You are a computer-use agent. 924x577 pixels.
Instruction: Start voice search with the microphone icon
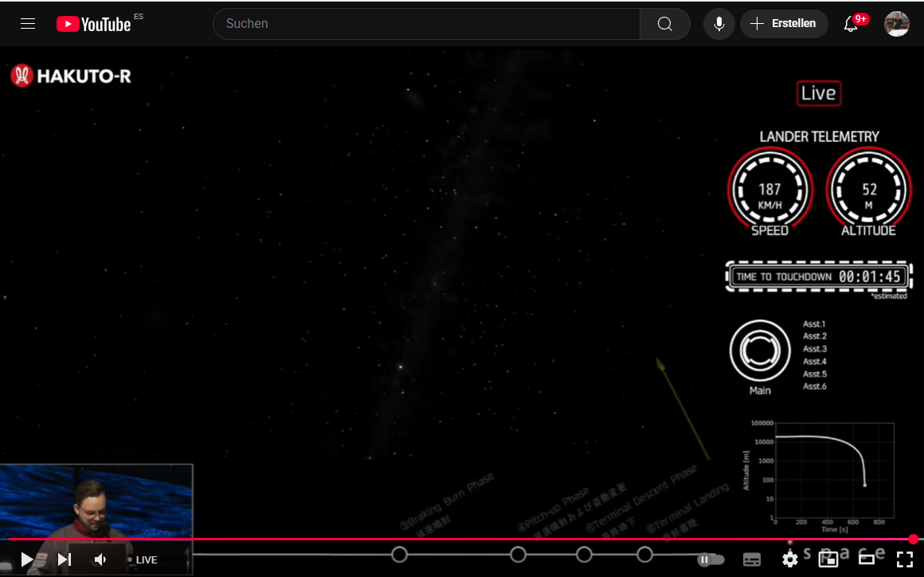(x=719, y=24)
